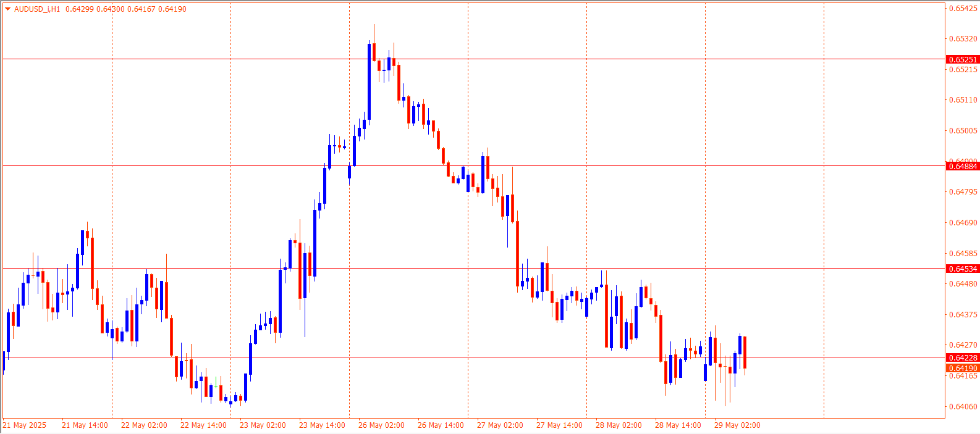Screen dimensions: 980x434
Task: Select the 0.65251 horizontal line price label
Action: pos(963,60)
